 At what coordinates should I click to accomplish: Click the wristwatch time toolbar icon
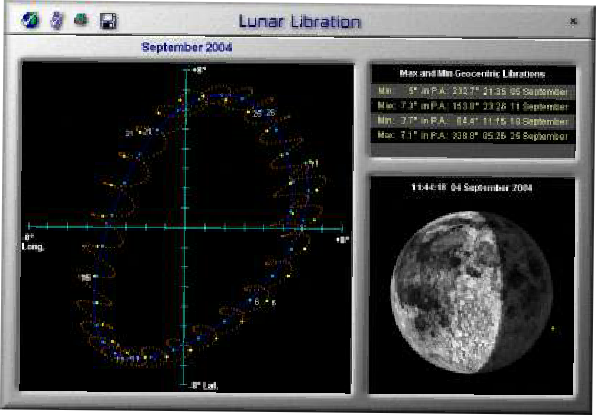click(57, 20)
